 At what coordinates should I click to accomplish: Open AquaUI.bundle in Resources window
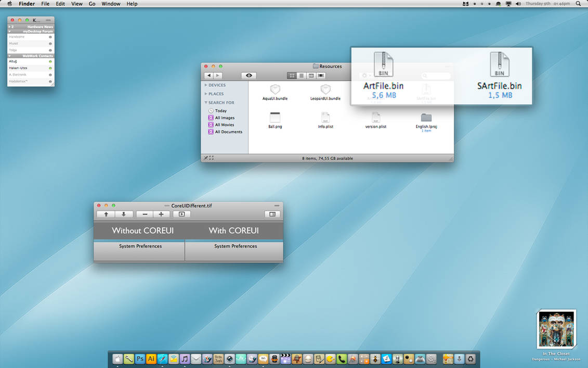(275, 92)
